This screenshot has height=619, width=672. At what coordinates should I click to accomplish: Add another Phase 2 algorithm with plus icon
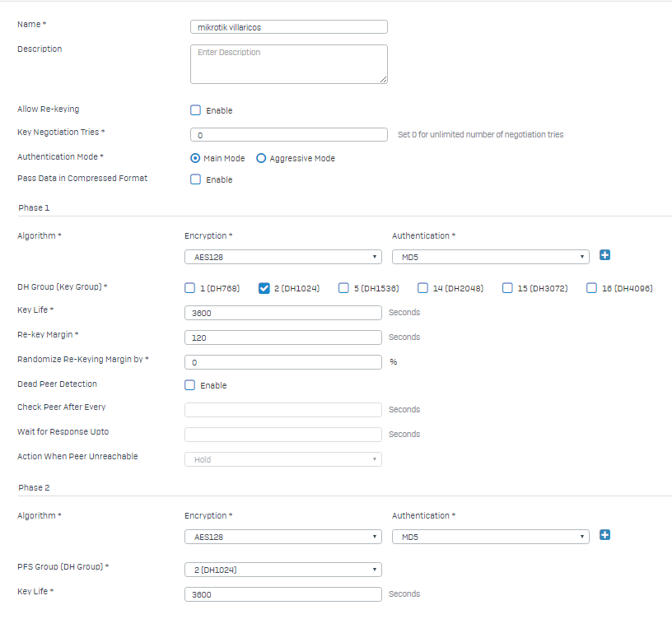coord(604,535)
